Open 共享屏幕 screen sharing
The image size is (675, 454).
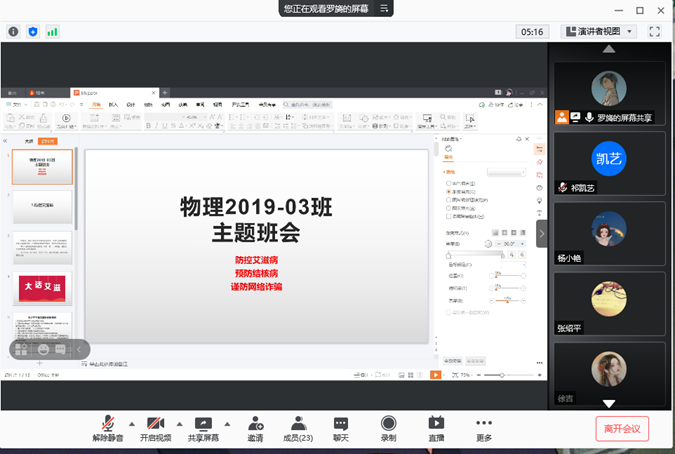(x=203, y=428)
